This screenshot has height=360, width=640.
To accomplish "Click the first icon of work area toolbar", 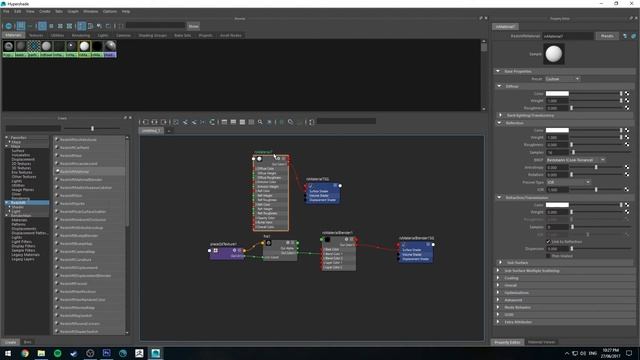I will click(x=145, y=122).
